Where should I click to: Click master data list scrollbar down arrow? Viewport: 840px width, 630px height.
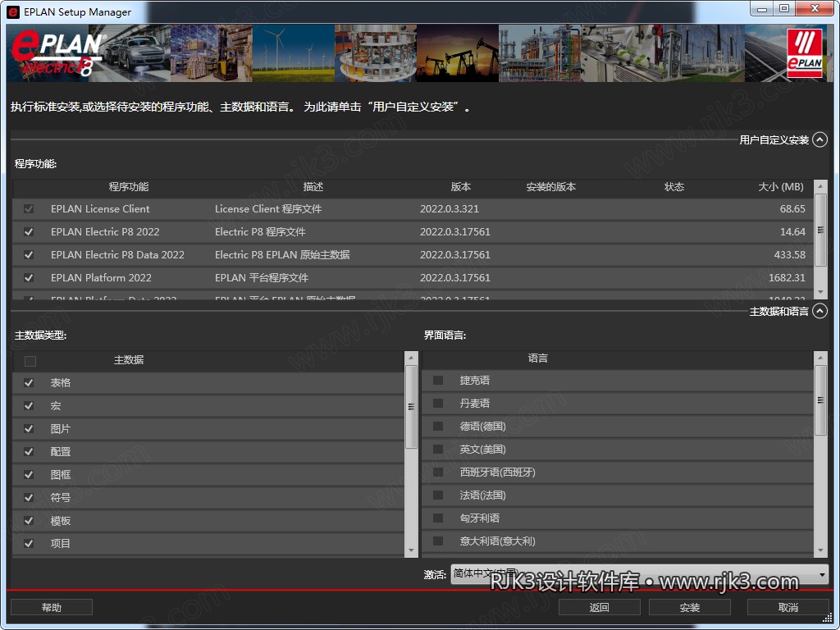click(411, 550)
